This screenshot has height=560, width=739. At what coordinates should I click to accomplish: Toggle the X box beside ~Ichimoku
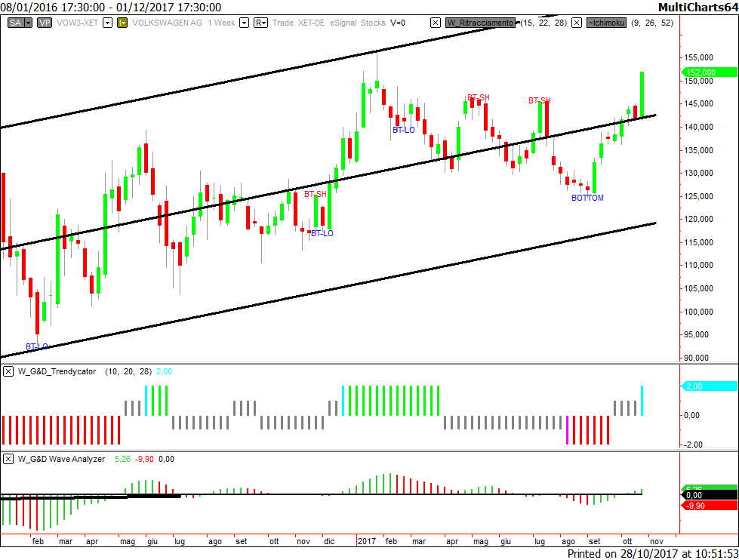(577, 23)
